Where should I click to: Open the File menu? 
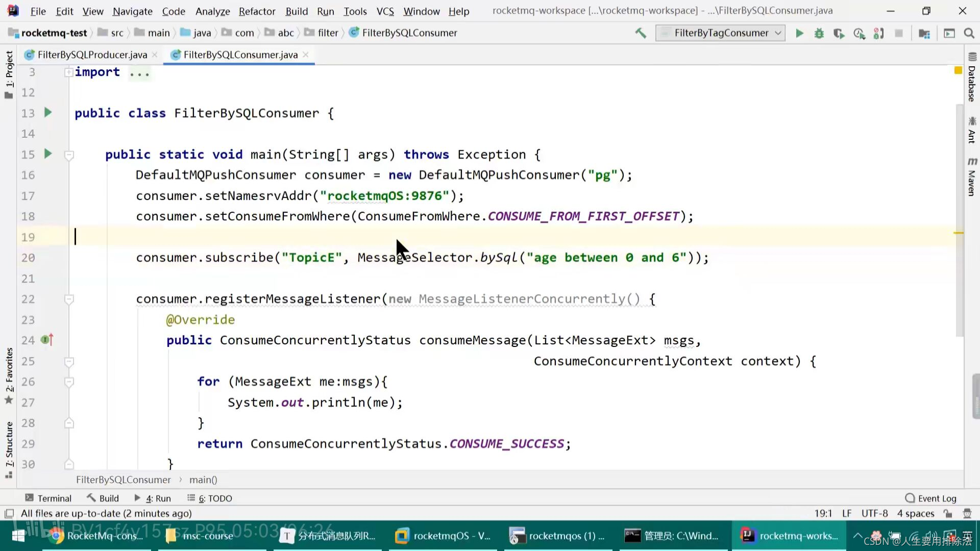(38, 11)
